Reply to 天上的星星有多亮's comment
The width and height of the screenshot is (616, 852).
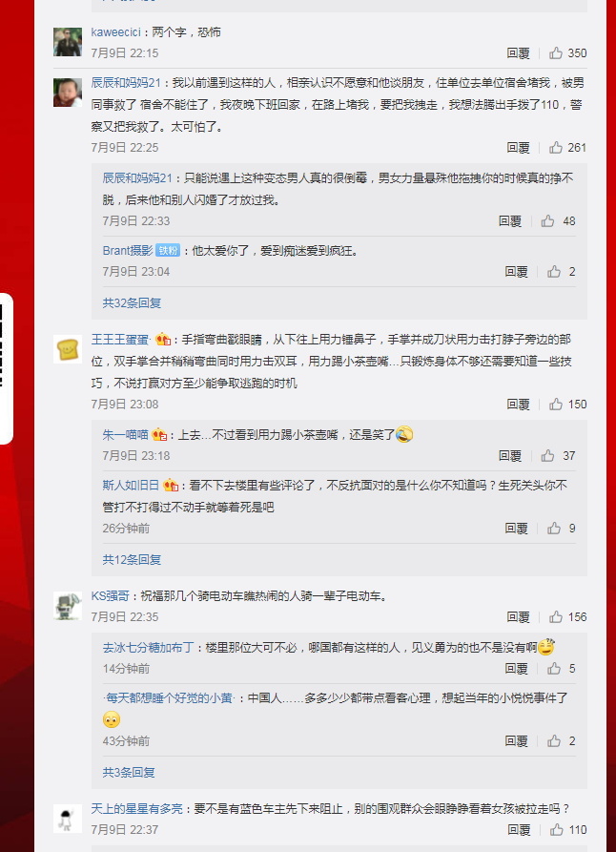coord(519,829)
